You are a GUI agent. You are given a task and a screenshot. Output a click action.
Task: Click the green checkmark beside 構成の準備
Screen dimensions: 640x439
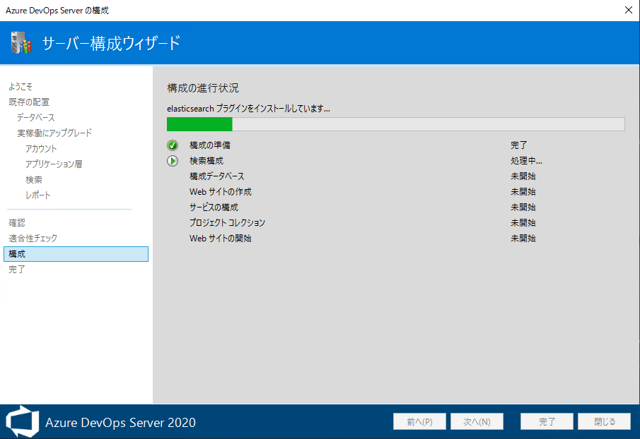[x=173, y=145]
